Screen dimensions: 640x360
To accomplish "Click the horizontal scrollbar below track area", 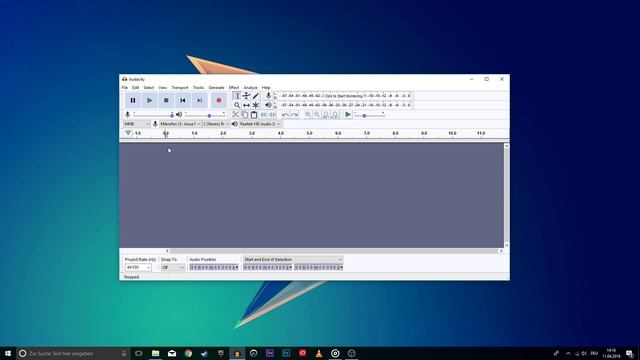I will [x=334, y=251].
